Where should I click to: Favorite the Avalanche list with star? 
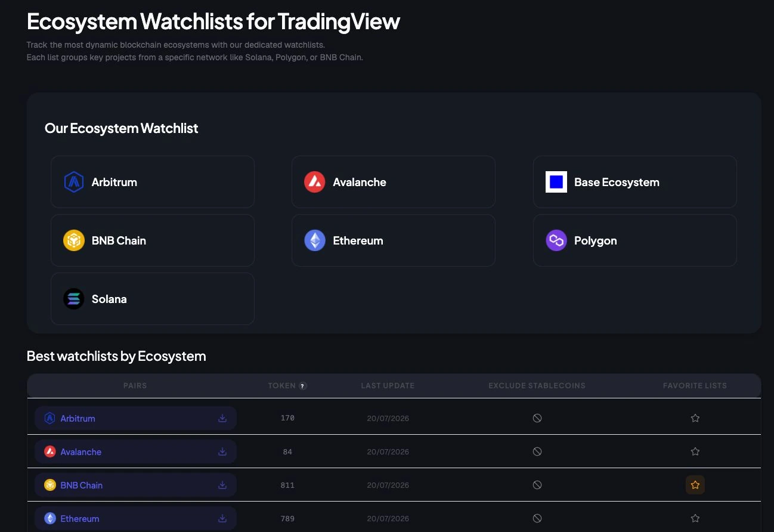pyautogui.click(x=695, y=451)
